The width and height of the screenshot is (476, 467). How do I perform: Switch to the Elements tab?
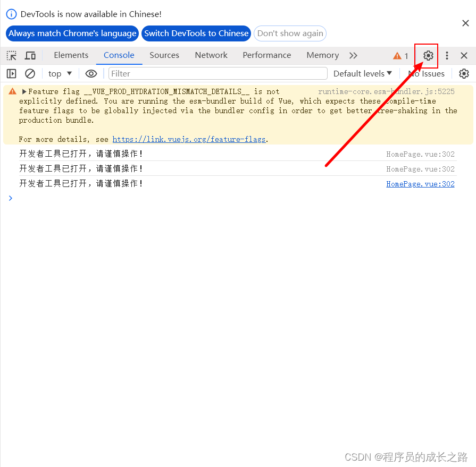[71, 55]
